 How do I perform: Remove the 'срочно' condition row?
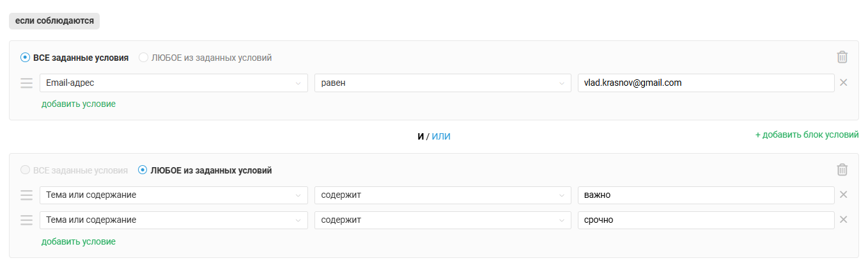[843, 220]
